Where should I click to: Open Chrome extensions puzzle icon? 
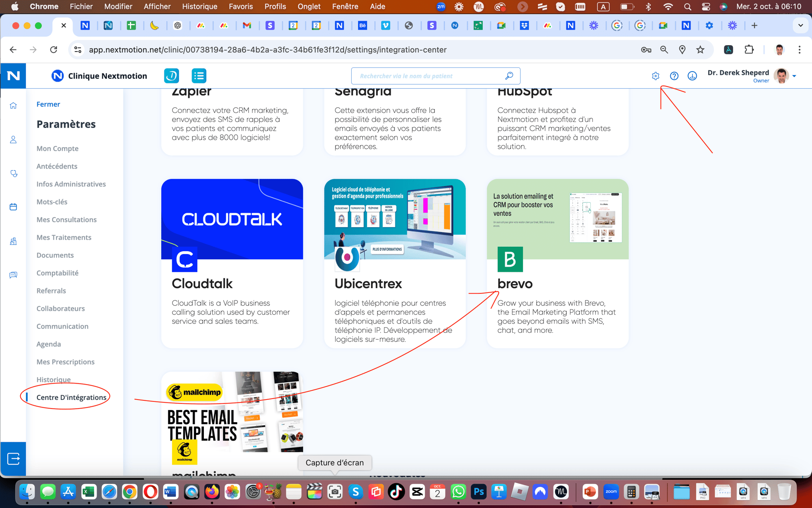pyautogui.click(x=749, y=50)
